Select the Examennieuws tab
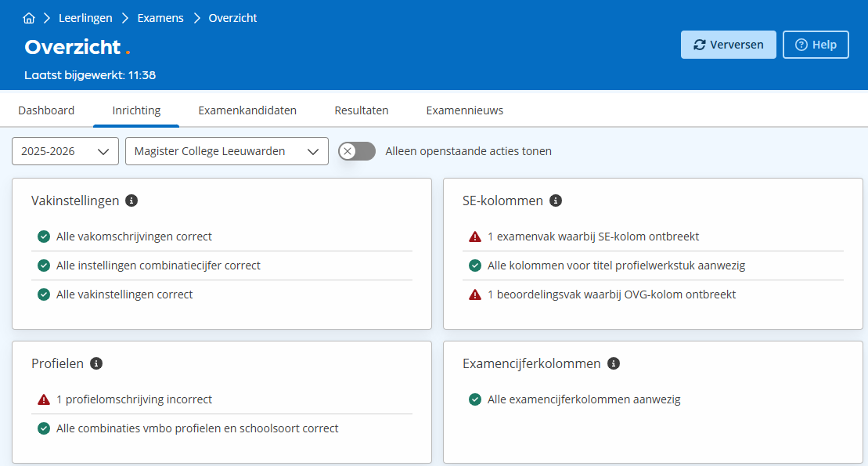The width and height of the screenshot is (868, 466). (465, 110)
